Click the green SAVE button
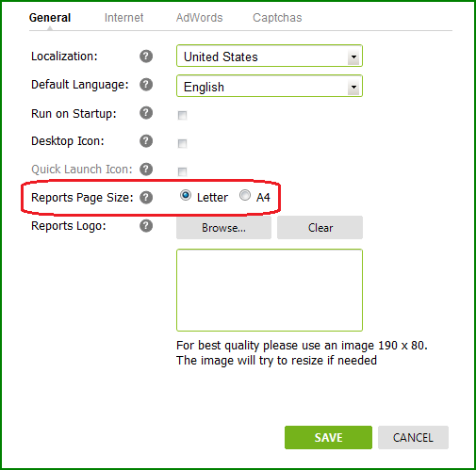This screenshot has width=476, height=470. coord(328,437)
